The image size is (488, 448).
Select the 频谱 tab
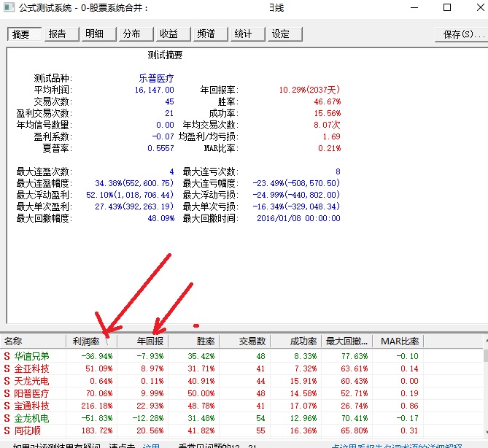point(210,34)
